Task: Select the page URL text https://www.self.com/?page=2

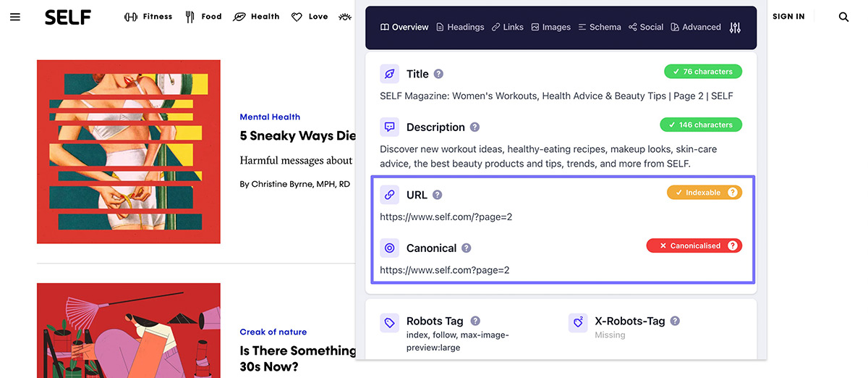Action: tap(446, 217)
